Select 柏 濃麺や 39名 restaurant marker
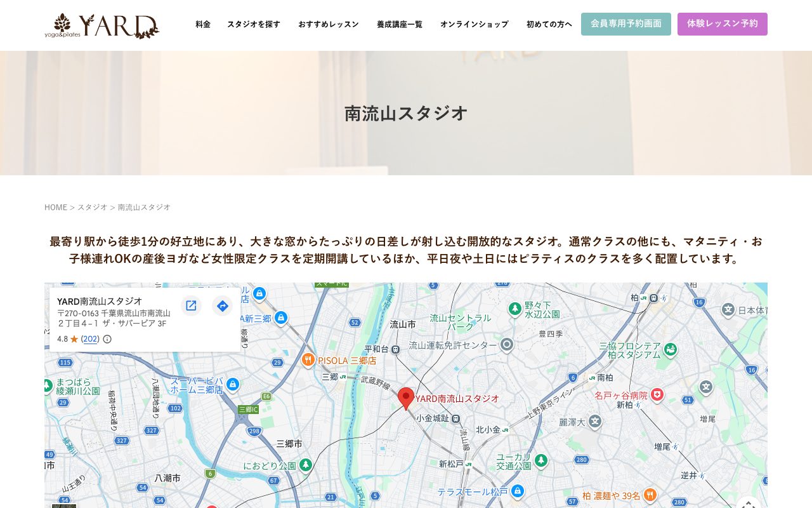 point(650,495)
